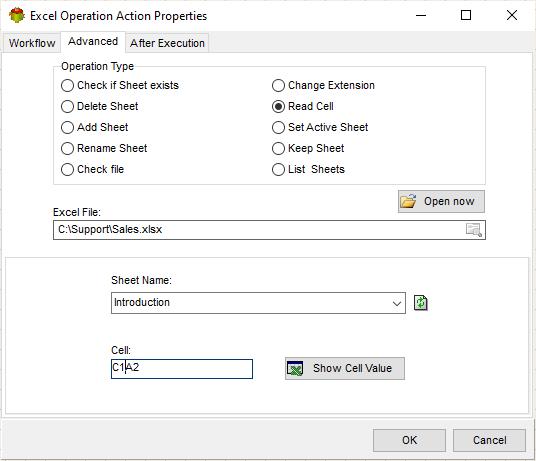Confirm with the OK button
This screenshot has width=536, height=461.
click(409, 440)
